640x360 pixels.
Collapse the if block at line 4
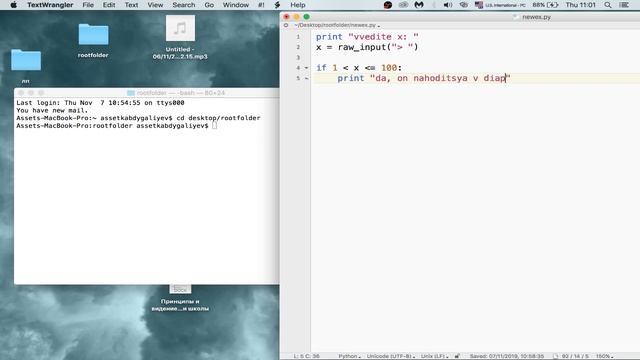tap(306, 68)
